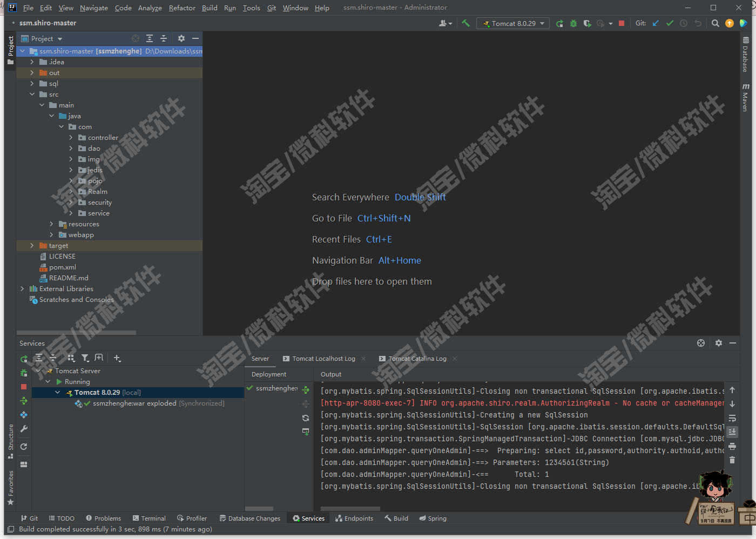Open Project panel settings gear

coord(181,38)
